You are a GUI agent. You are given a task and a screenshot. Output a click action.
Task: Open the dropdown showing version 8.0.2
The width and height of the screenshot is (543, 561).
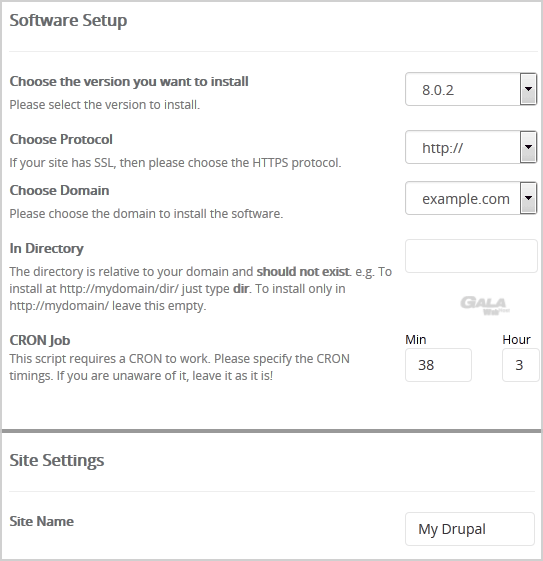click(471, 89)
